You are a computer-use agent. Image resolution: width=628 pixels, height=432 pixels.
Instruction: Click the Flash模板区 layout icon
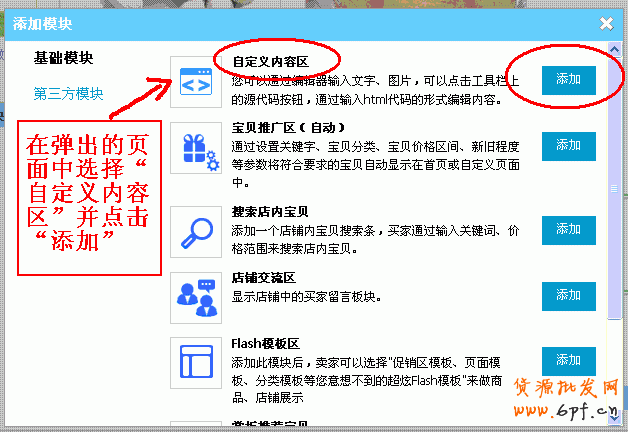pos(196,363)
